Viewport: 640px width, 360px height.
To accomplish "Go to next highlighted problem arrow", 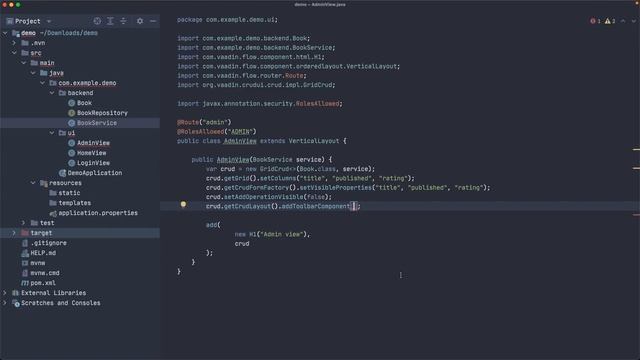I will 633,21.
